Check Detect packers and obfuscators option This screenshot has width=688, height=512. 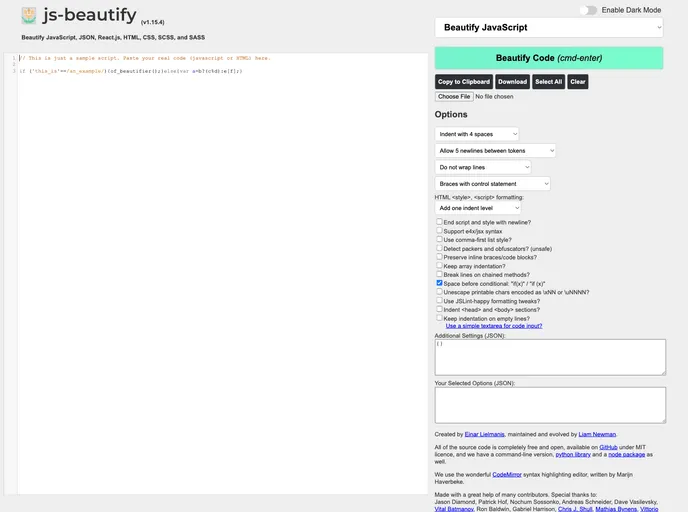click(x=439, y=248)
